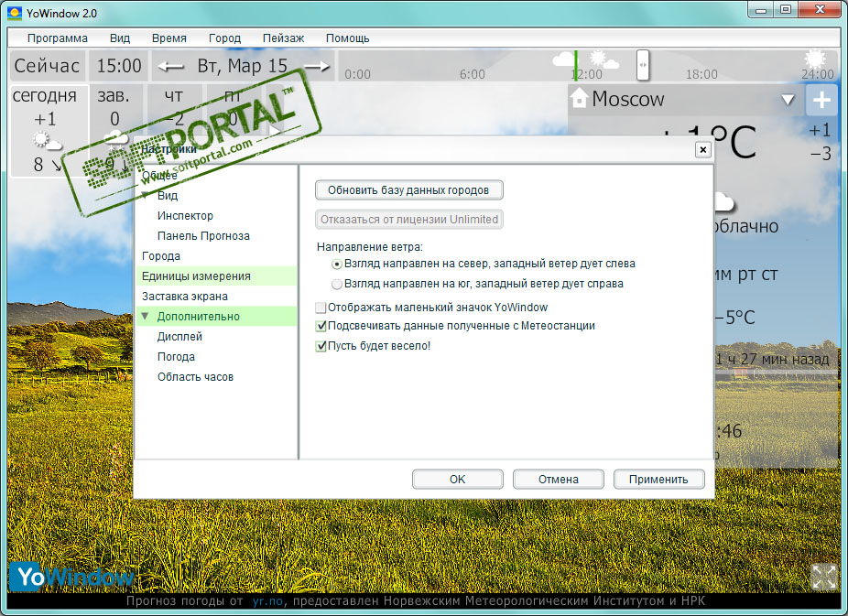The height and width of the screenshot is (616, 848).
Task: Click the Вт, Мар 15 date label
Action: tap(243, 66)
